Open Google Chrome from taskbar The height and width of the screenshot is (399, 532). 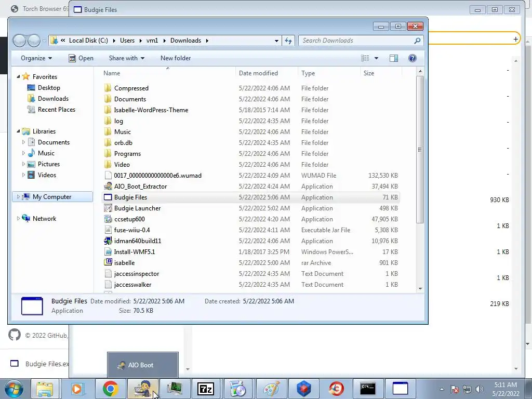(x=110, y=389)
